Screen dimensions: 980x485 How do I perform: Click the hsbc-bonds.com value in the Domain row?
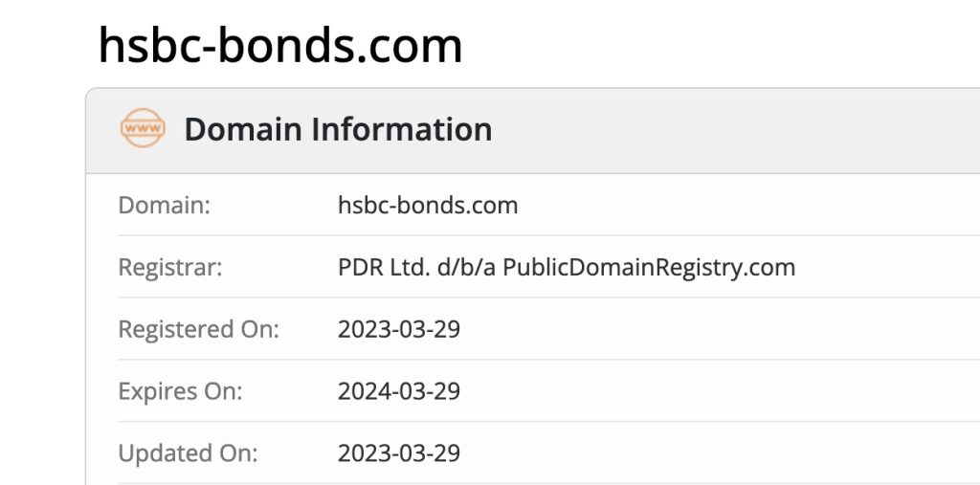[428, 205]
